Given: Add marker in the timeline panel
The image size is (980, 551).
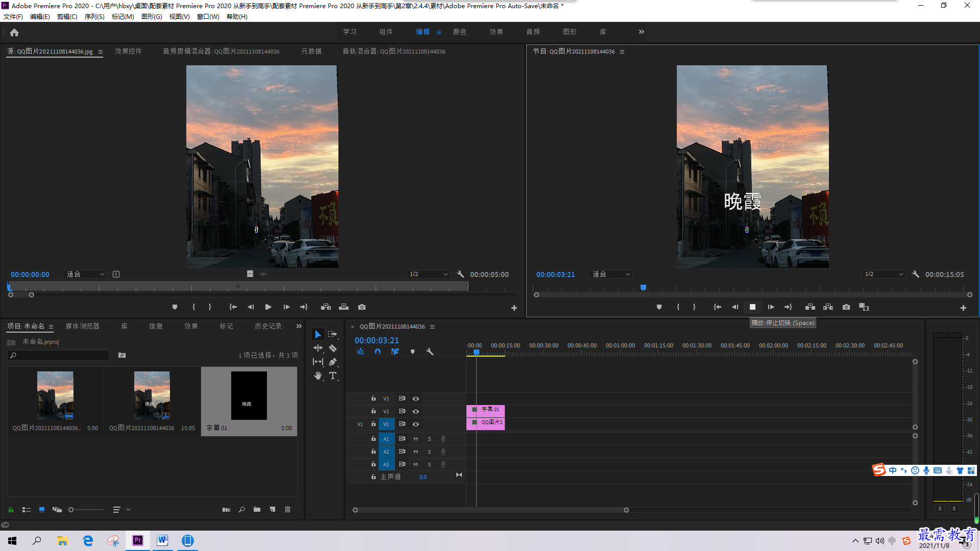Looking at the screenshot, I should 412,352.
